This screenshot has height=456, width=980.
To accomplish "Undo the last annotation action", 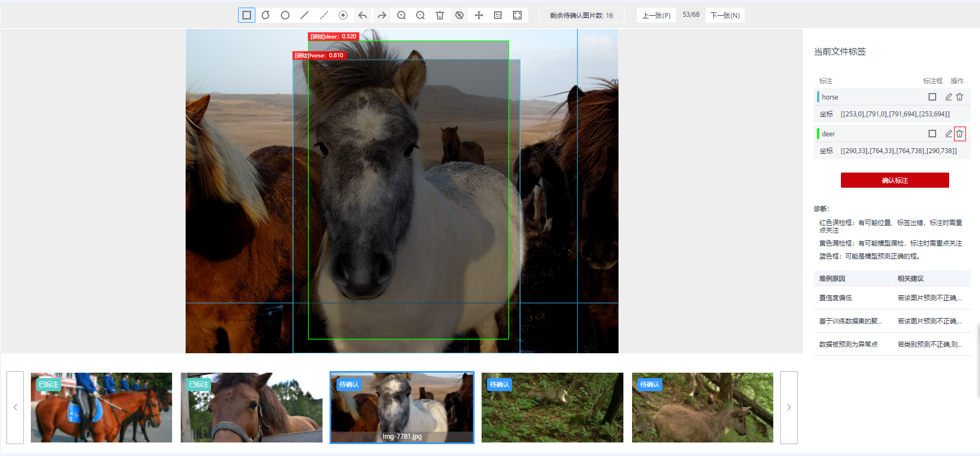I will point(363,15).
